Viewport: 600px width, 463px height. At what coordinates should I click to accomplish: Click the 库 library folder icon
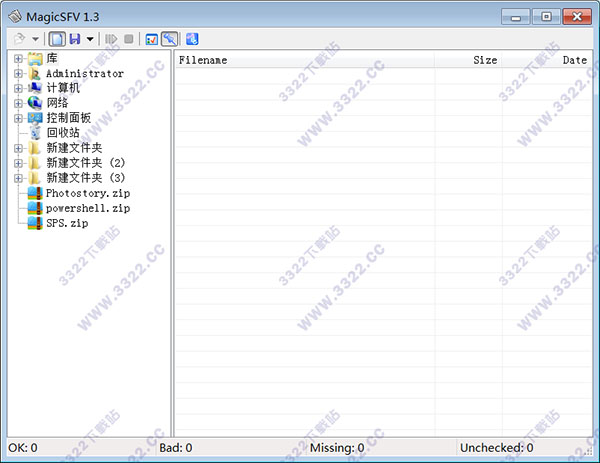pyautogui.click(x=35, y=59)
